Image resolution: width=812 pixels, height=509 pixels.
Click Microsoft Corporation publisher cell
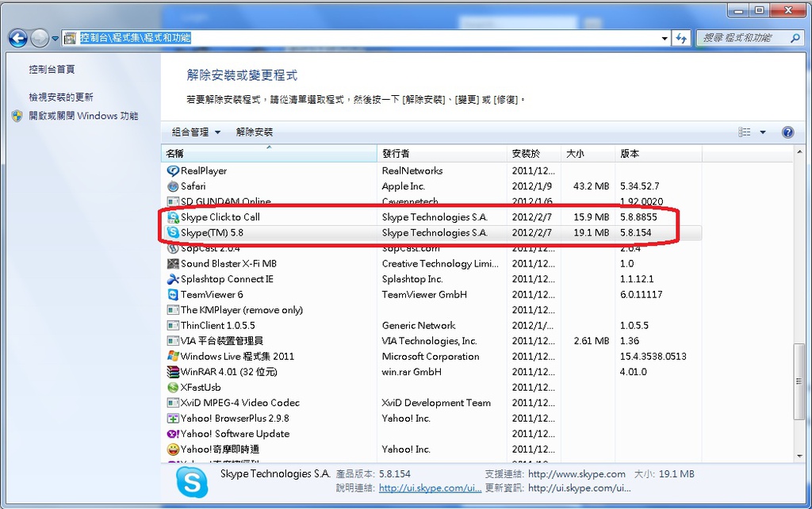[x=431, y=356]
